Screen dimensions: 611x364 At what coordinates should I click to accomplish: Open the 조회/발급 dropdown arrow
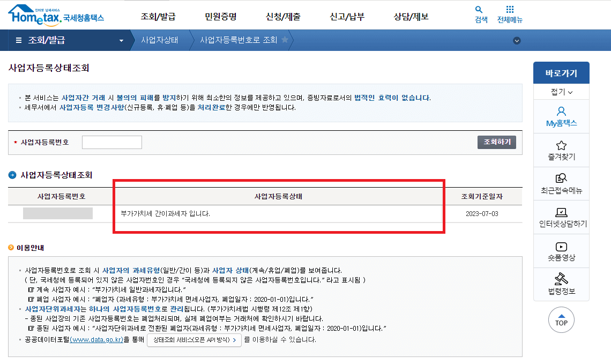point(122,40)
